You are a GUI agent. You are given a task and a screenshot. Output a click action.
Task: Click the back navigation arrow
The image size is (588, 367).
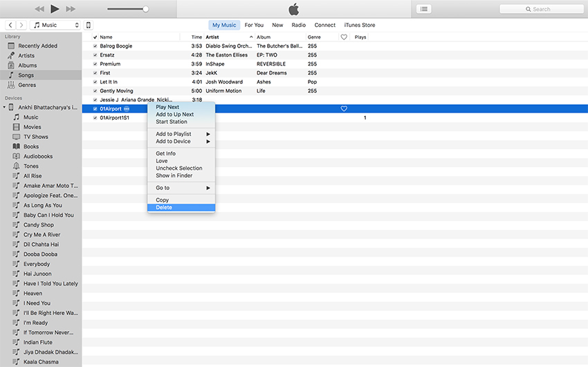click(x=10, y=25)
